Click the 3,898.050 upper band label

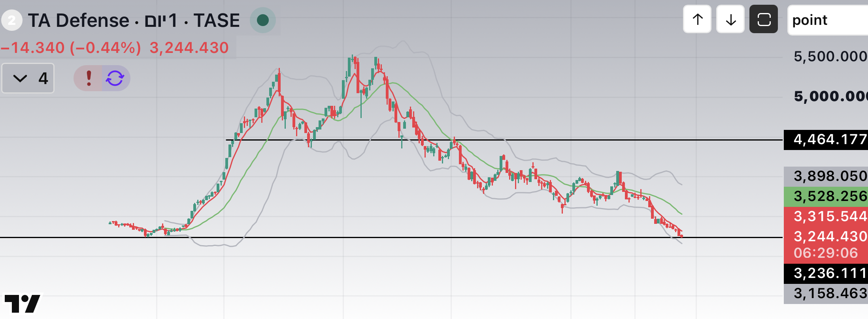pos(826,176)
